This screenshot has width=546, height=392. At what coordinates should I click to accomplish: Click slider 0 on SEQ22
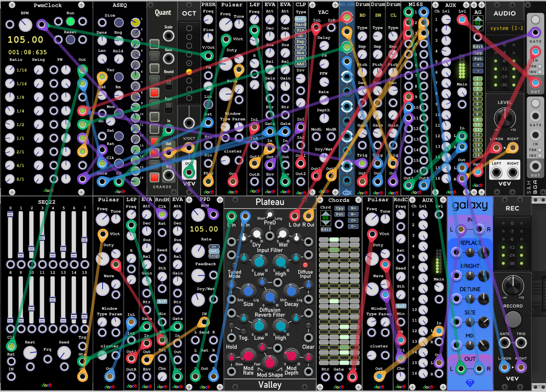(10, 235)
